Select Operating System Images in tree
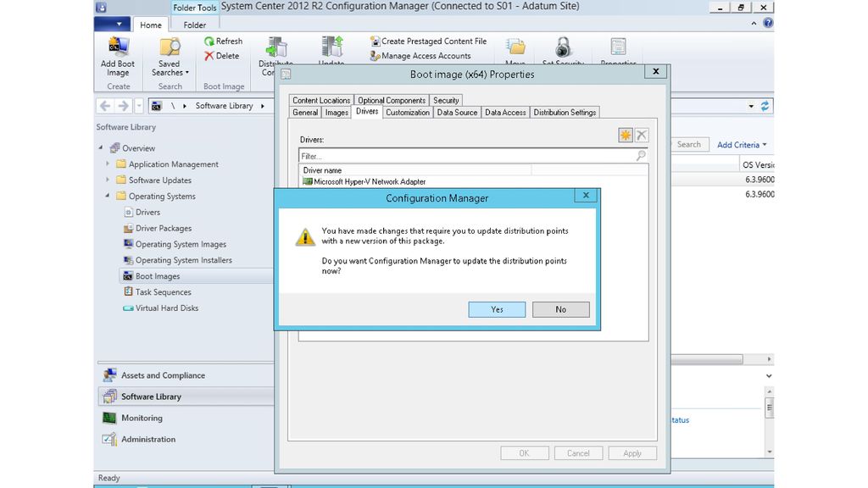The width and height of the screenshot is (868, 488). pyautogui.click(x=175, y=244)
